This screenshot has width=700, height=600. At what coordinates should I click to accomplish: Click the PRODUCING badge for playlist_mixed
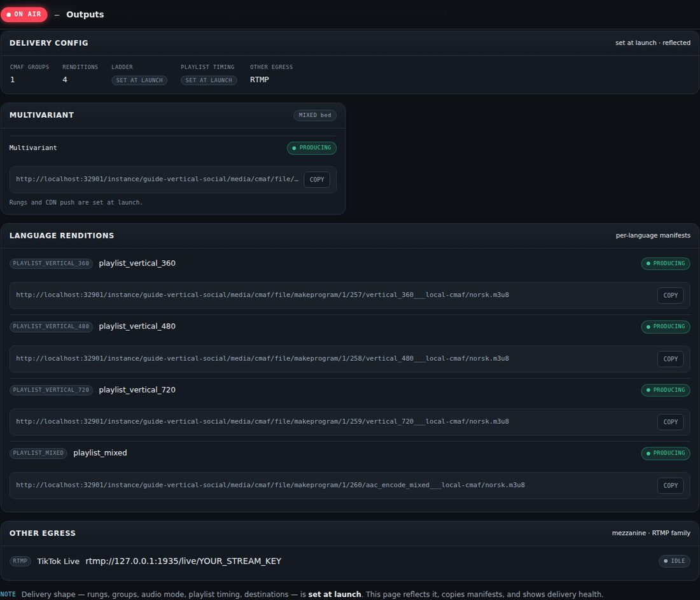point(666,453)
